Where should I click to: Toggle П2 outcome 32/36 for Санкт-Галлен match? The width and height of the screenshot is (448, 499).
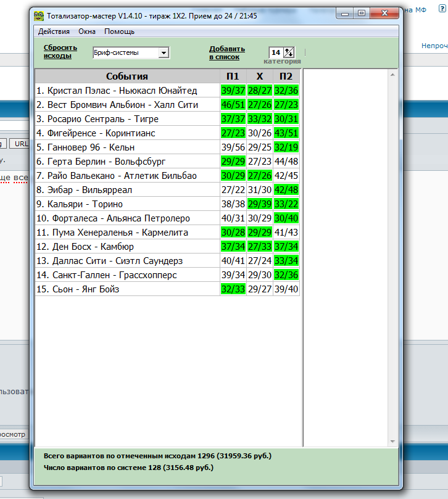pos(286,275)
